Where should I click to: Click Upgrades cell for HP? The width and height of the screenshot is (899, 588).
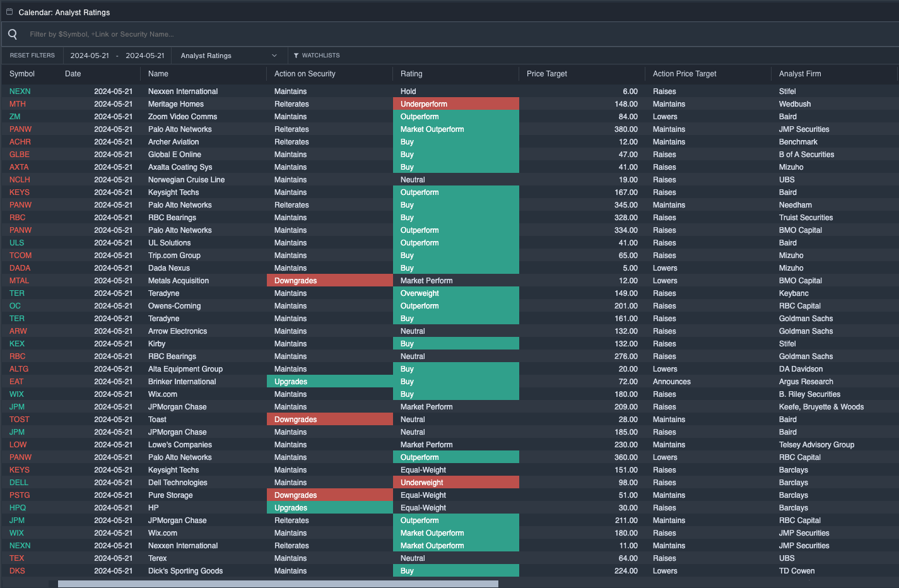329,508
